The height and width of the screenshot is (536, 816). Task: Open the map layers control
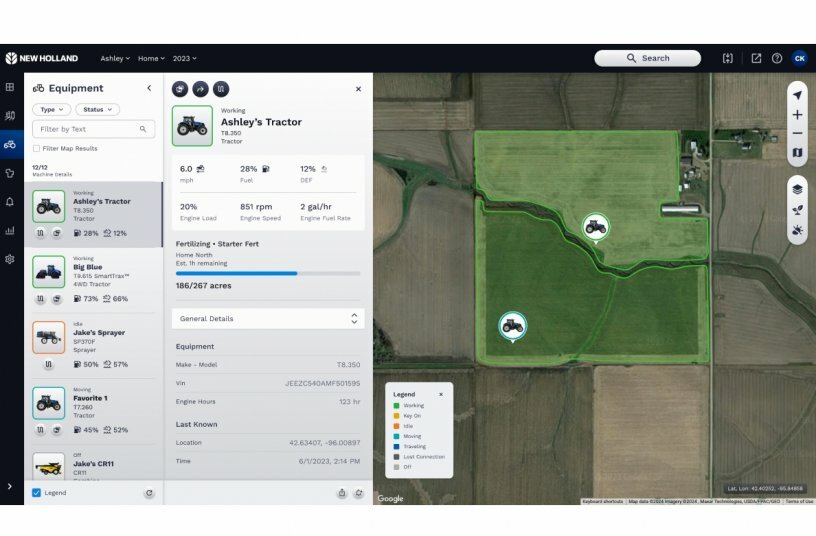(797, 188)
